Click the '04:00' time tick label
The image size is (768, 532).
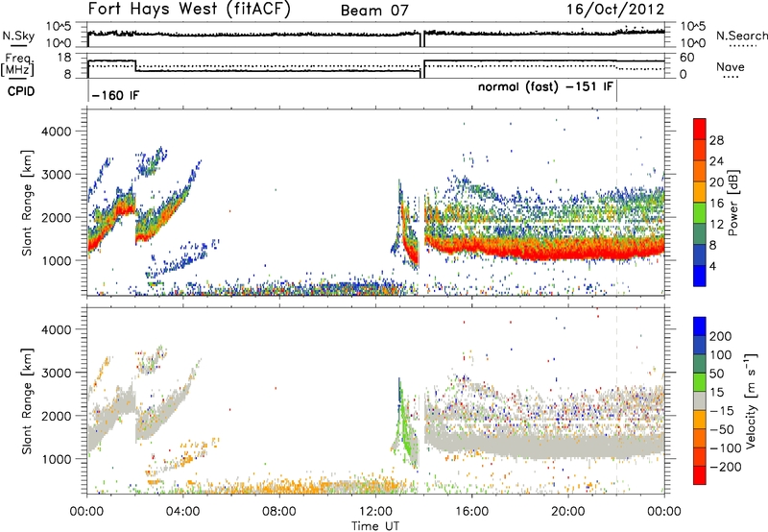pos(182,512)
